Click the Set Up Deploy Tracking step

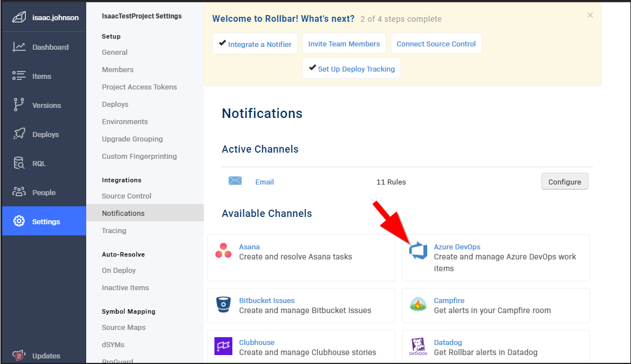pos(352,68)
